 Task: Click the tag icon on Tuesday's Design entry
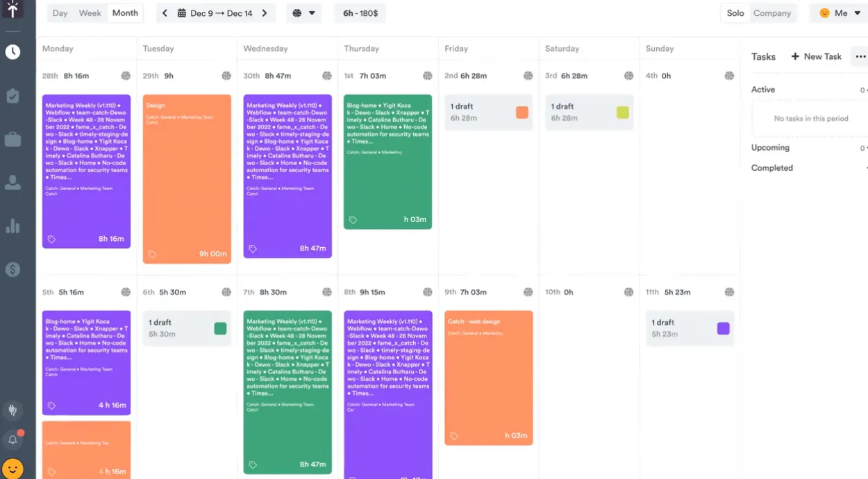tap(152, 254)
